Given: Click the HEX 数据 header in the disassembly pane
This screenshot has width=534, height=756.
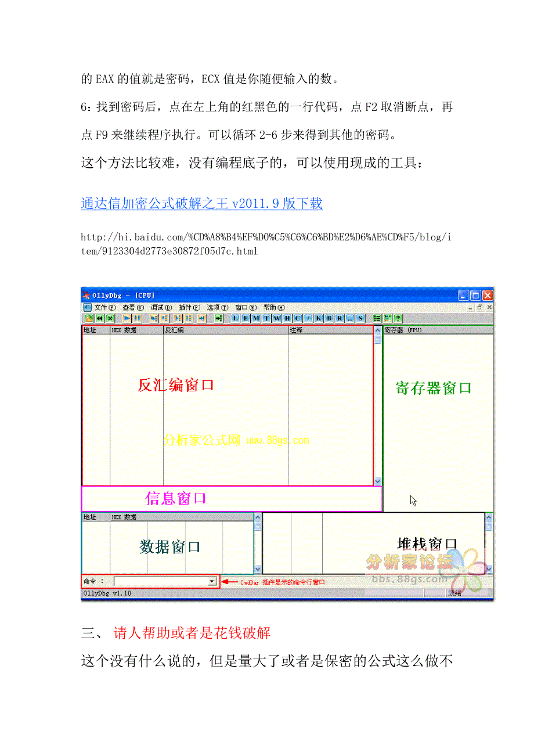Looking at the screenshot, I should tap(136, 330).
